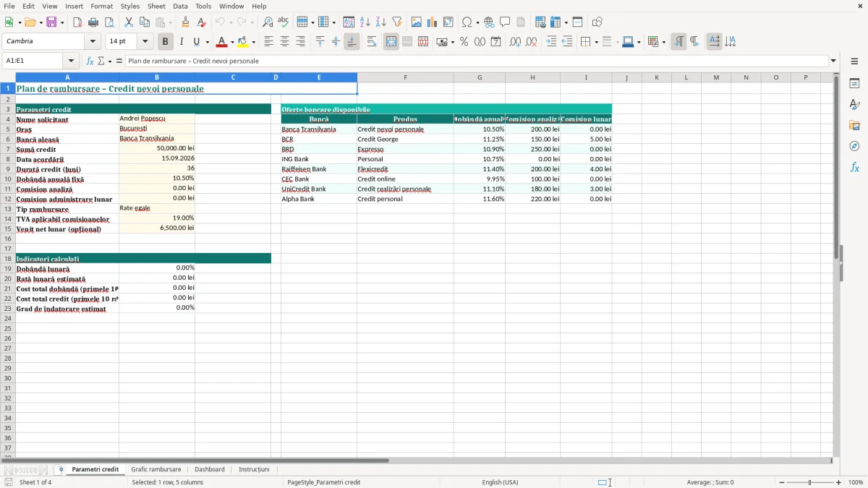
Task: Open the Function Wizard fx icon
Action: point(90,61)
